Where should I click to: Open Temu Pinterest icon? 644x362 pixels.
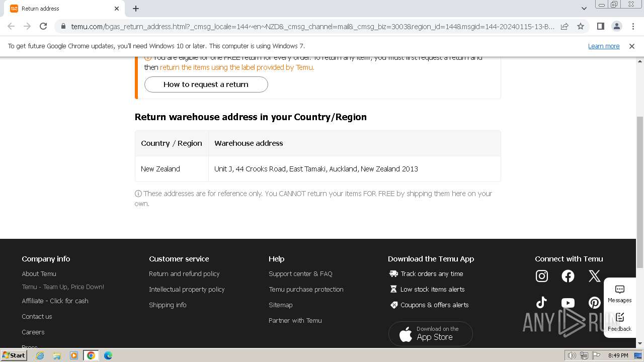(x=594, y=303)
